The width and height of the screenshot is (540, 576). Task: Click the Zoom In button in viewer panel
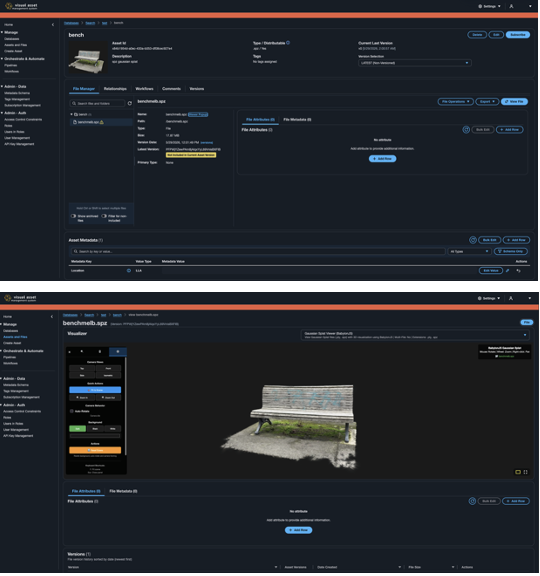[x=82, y=398]
